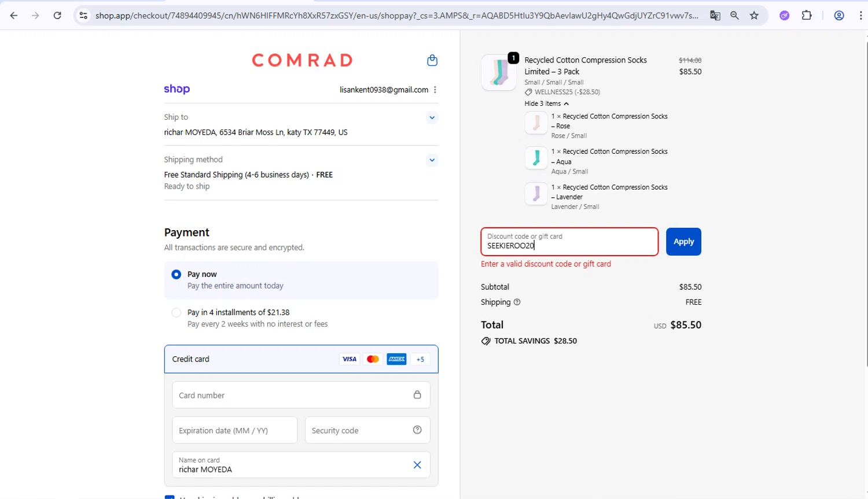Image resolution: width=868 pixels, height=499 pixels.
Task: Open the Extensions puzzle icon
Action: click(807, 16)
